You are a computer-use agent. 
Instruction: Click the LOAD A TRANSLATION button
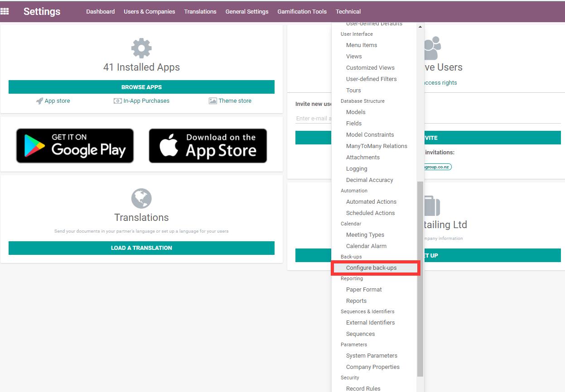coord(141,248)
